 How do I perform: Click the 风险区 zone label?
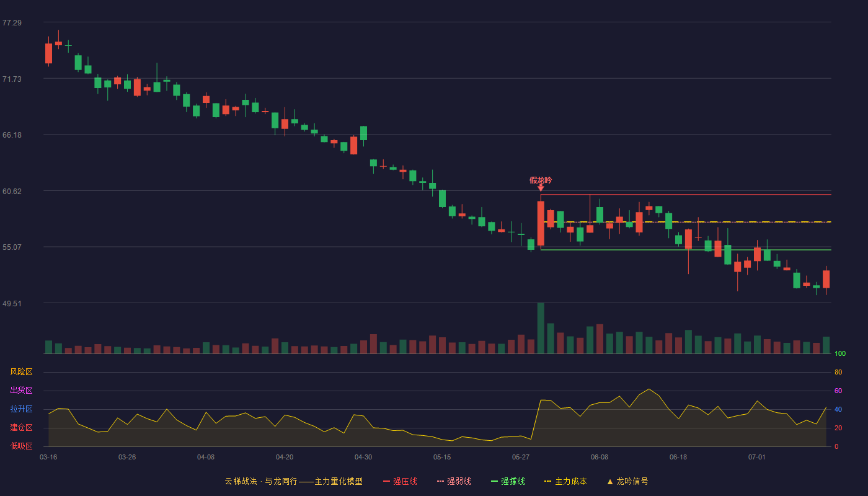point(21,372)
